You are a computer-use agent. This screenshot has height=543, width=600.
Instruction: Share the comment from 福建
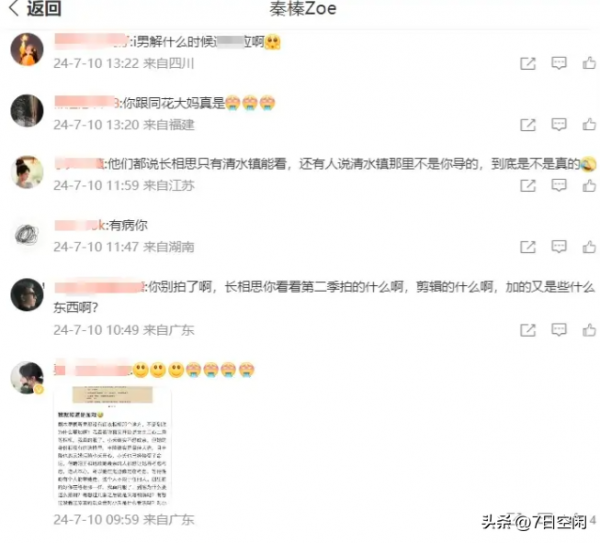pyautogui.click(x=528, y=125)
